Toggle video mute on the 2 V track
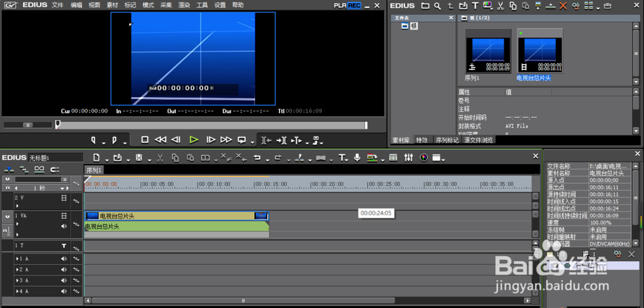This screenshot has height=308, width=644. [x=64, y=197]
